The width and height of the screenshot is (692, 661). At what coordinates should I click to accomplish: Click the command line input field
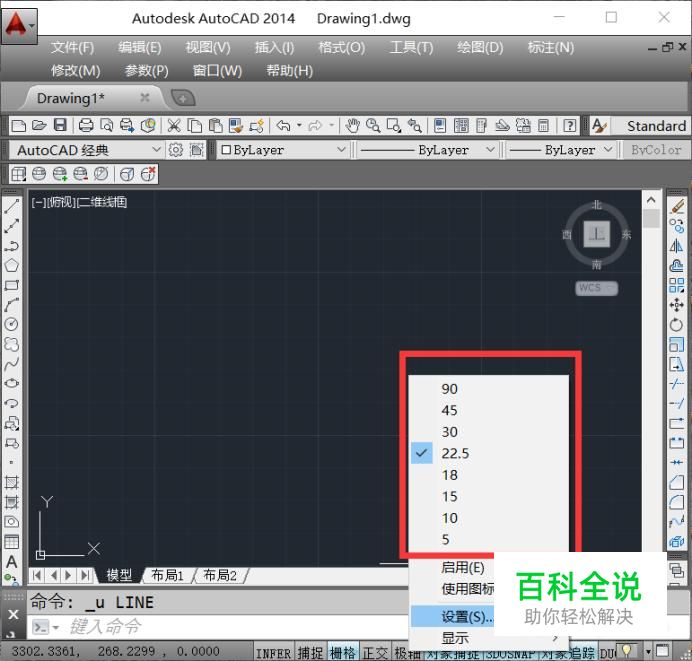click(x=236, y=627)
